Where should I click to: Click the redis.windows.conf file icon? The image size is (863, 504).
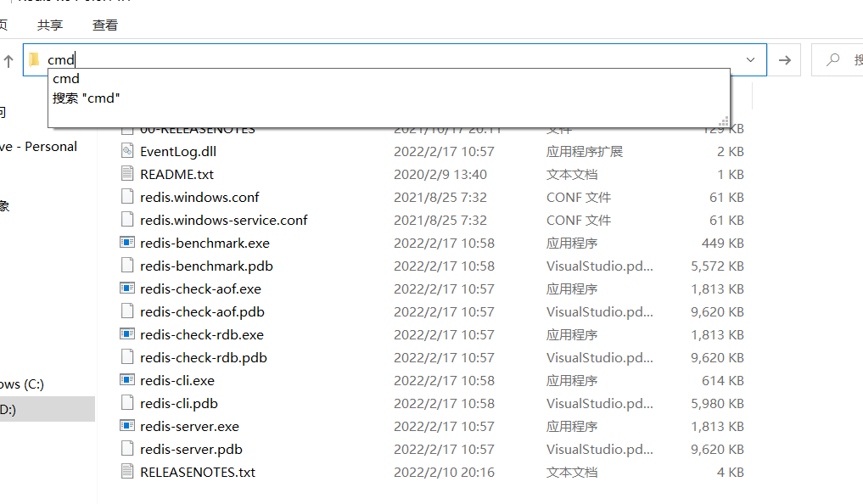click(127, 197)
